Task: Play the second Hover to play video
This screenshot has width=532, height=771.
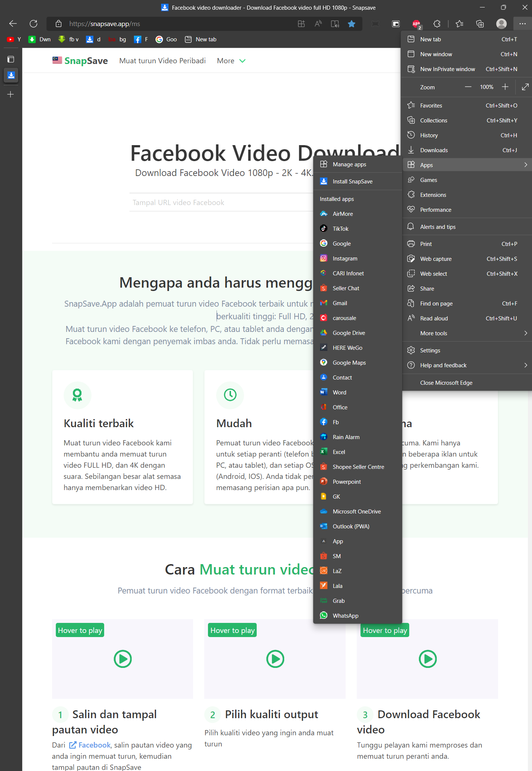Action: (275, 659)
